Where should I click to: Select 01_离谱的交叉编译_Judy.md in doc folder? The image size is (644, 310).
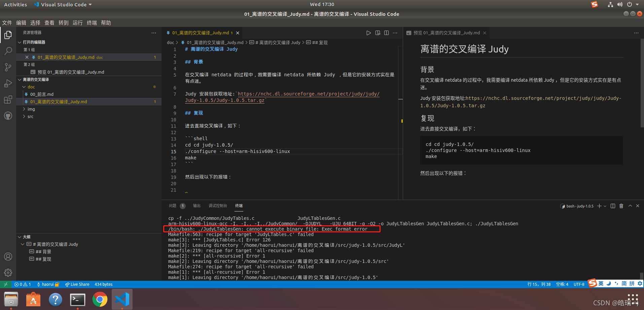coord(89,102)
